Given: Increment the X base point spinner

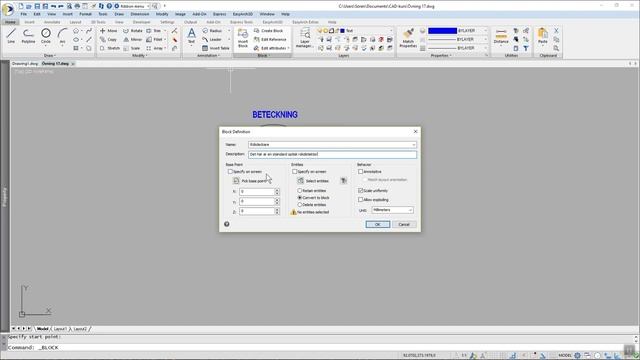Looking at the screenshot, I should [x=277, y=190].
